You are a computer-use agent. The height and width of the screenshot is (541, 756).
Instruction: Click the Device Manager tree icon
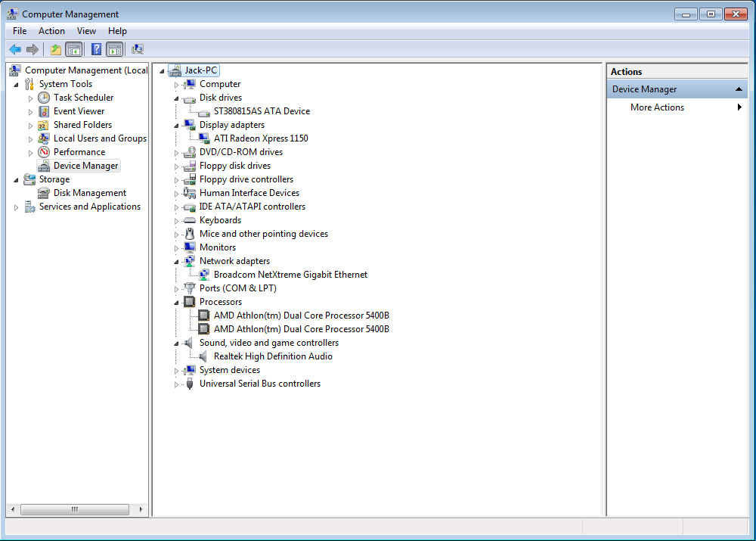coord(44,166)
